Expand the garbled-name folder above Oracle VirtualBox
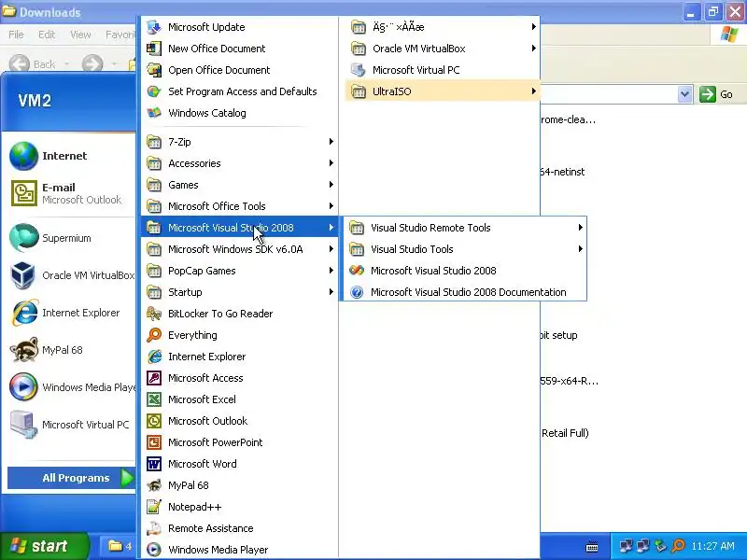The height and width of the screenshot is (560, 747). point(443,27)
